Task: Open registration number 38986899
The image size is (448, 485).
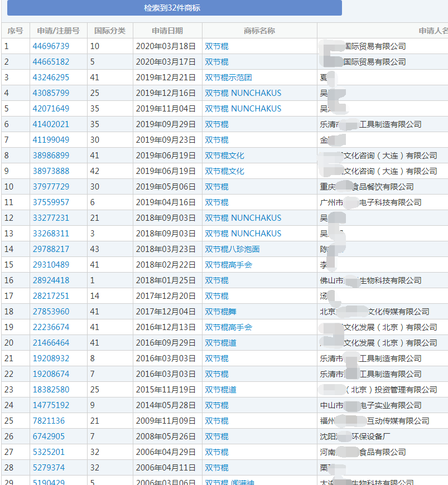Action: 51,156
